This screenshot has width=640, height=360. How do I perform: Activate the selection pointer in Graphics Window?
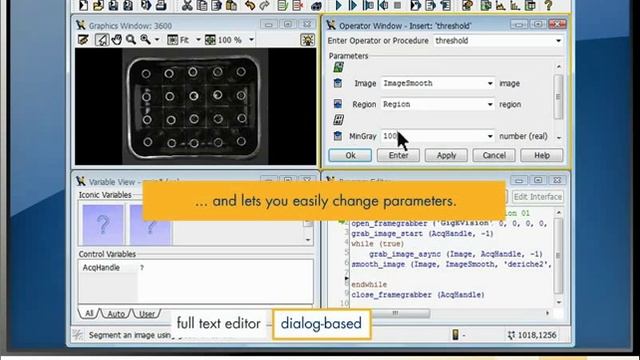coord(101,40)
